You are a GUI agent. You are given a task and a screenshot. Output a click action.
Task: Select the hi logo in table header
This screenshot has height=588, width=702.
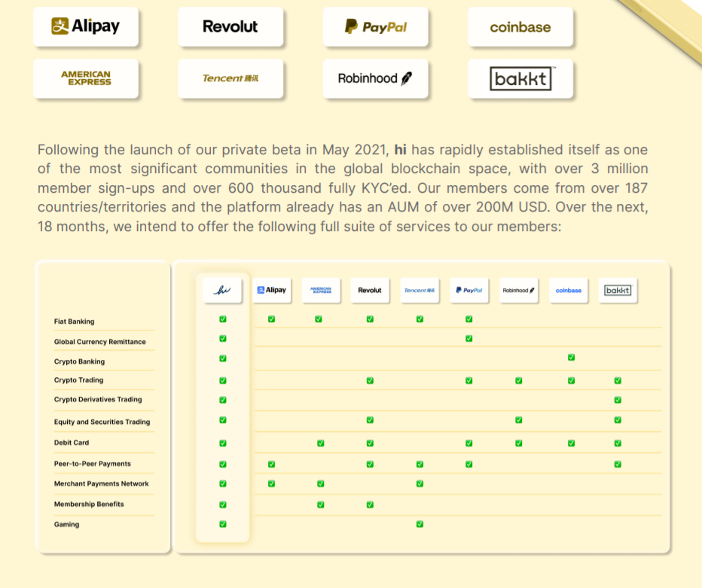[222, 291]
